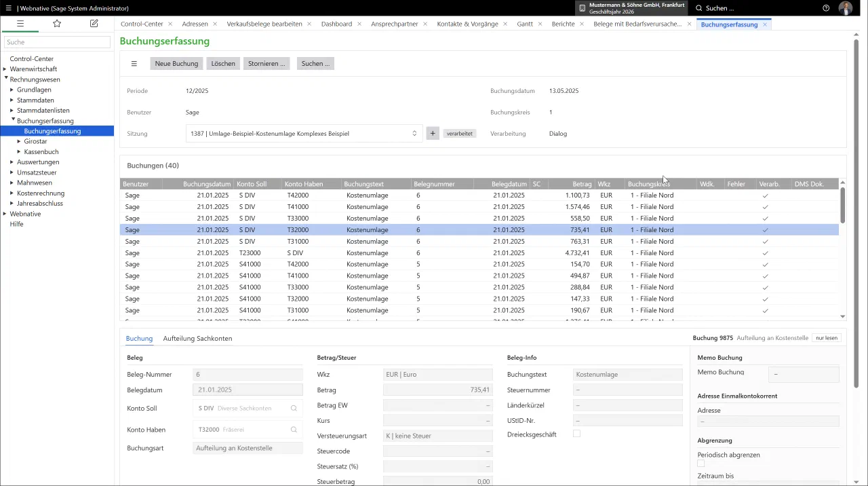This screenshot has height=486, width=868.
Task: Open the favorites star panel
Action: 57,23
